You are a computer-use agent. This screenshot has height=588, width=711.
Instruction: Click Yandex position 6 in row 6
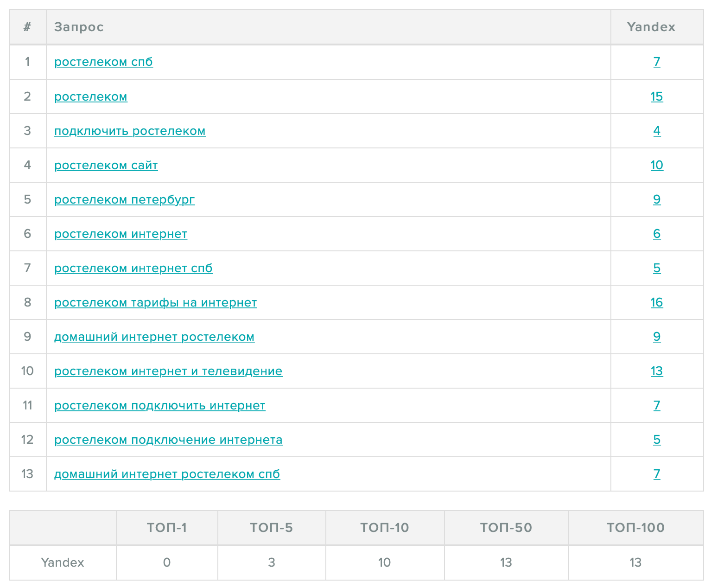click(657, 234)
